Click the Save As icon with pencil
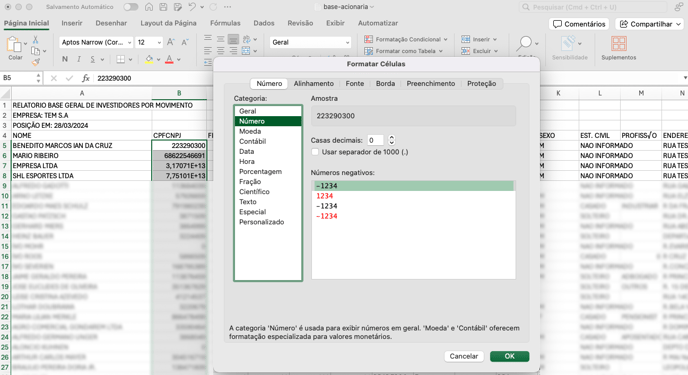Image resolution: width=688 pixels, height=375 pixels. tap(178, 7)
